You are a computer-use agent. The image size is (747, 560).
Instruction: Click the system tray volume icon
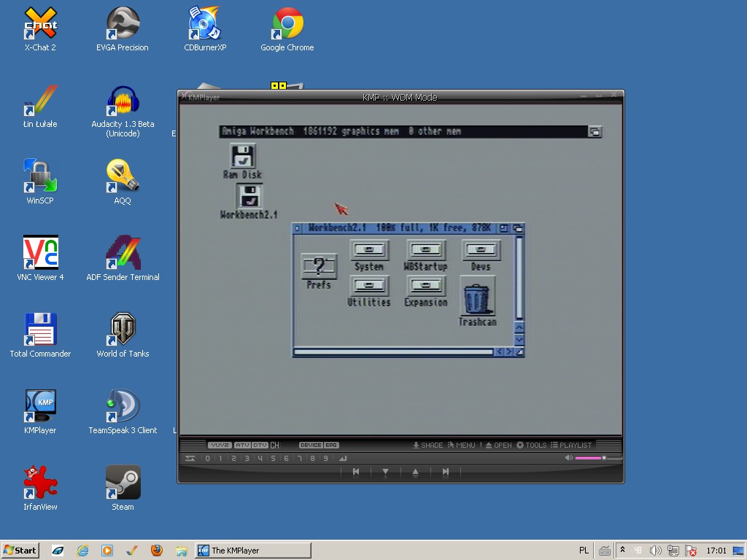[x=656, y=551]
